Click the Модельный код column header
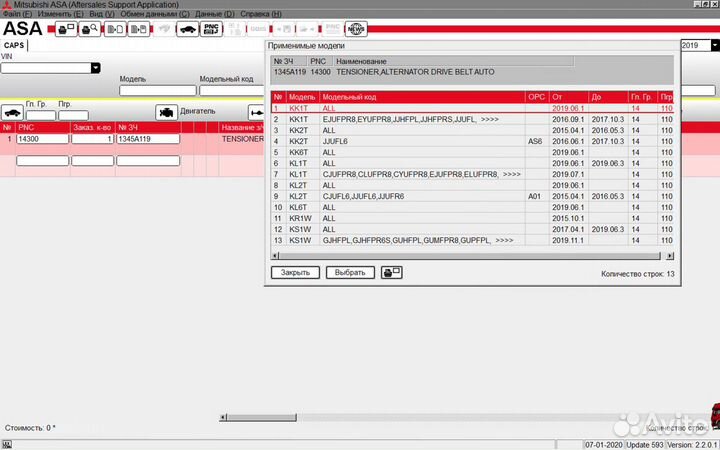Screen dimensions: 720x450 tap(350, 96)
